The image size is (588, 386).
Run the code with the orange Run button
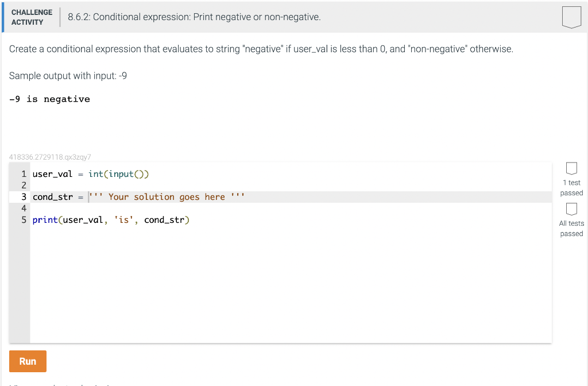[28, 361]
